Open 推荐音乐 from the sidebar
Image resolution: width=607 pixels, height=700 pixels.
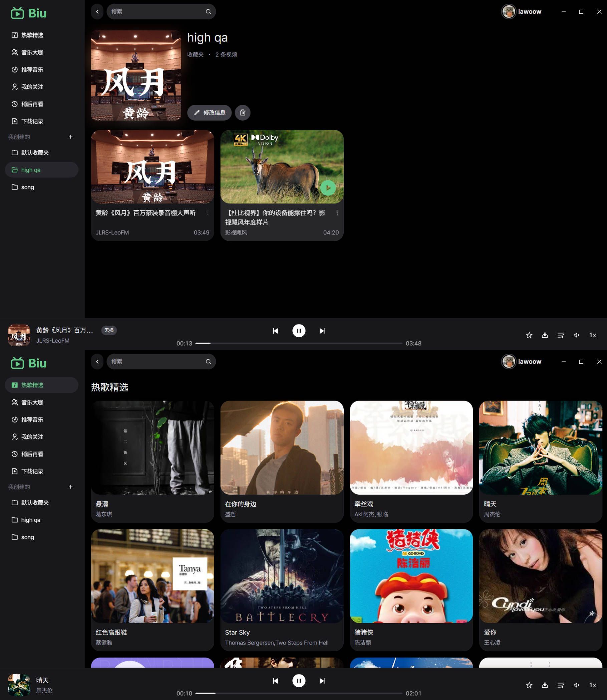32,70
